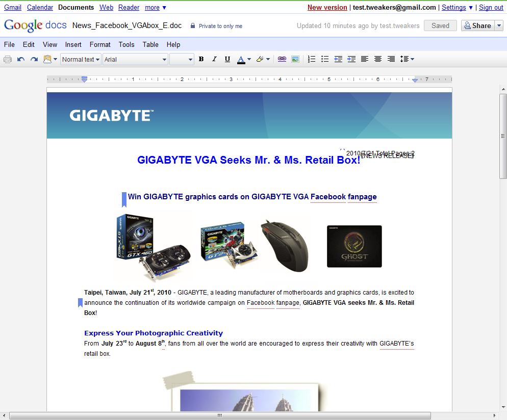This screenshot has width=507, height=420.
Task: Go to Gmail link
Action: coord(13,8)
